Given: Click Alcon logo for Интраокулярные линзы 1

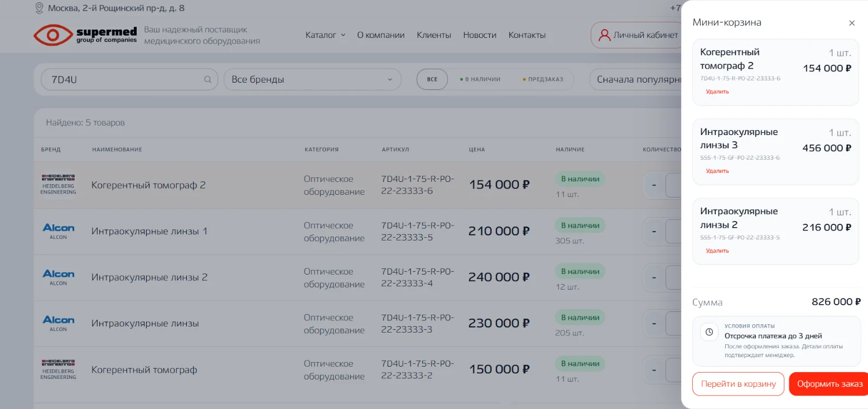Looking at the screenshot, I should pos(58,231).
